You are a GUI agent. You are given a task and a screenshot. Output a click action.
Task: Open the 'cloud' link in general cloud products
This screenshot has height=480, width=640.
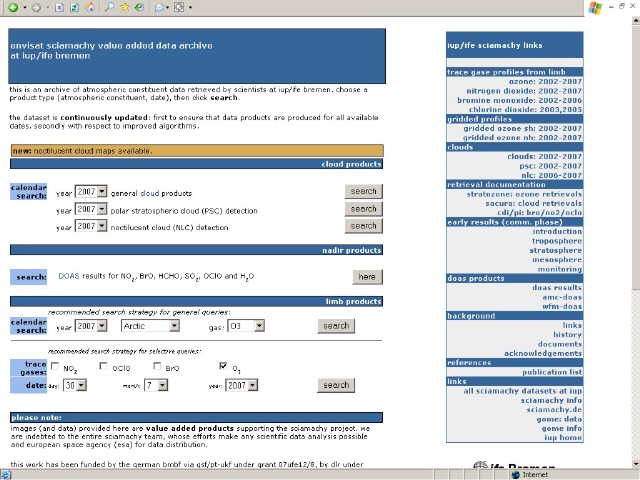point(150,193)
